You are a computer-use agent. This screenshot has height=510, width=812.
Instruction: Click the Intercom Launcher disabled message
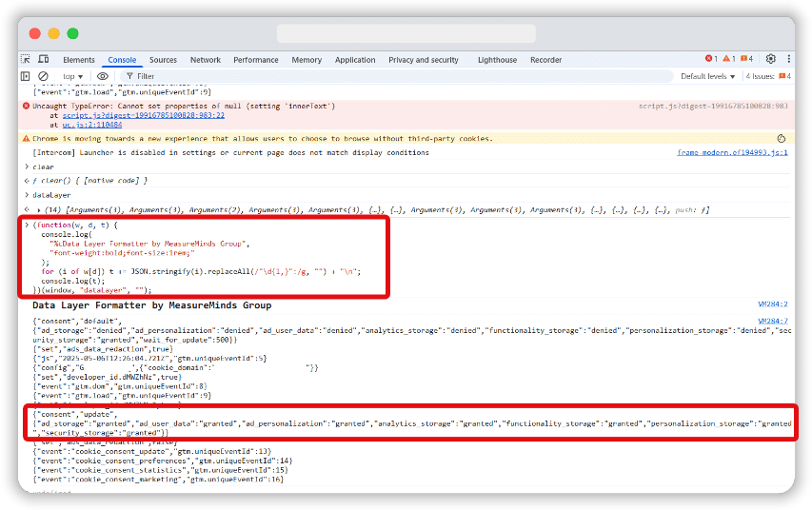(x=230, y=153)
